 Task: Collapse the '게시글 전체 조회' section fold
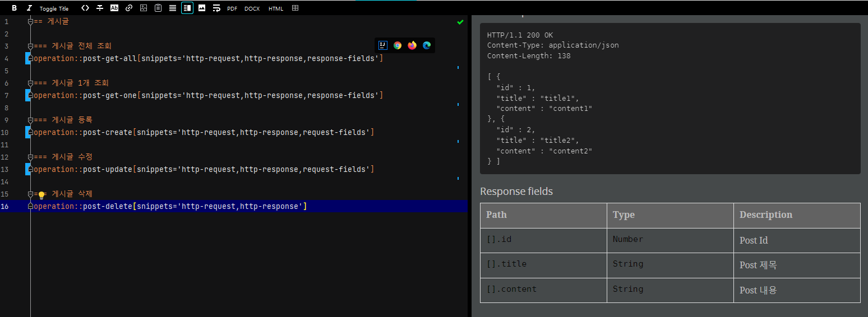pos(30,46)
